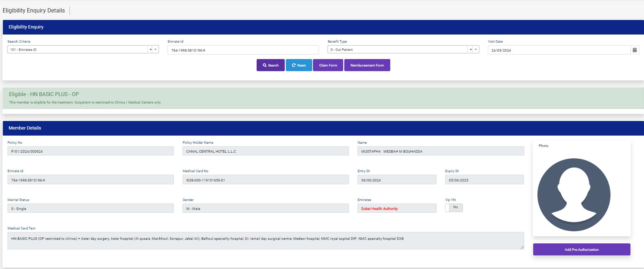Open the Reimbursement Form

[x=367, y=65]
